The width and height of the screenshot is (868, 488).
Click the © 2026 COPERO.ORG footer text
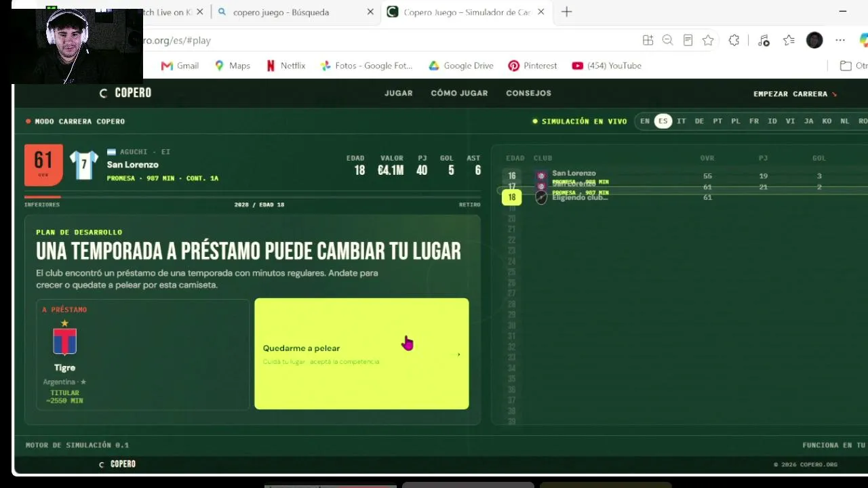tap(806, 465)
